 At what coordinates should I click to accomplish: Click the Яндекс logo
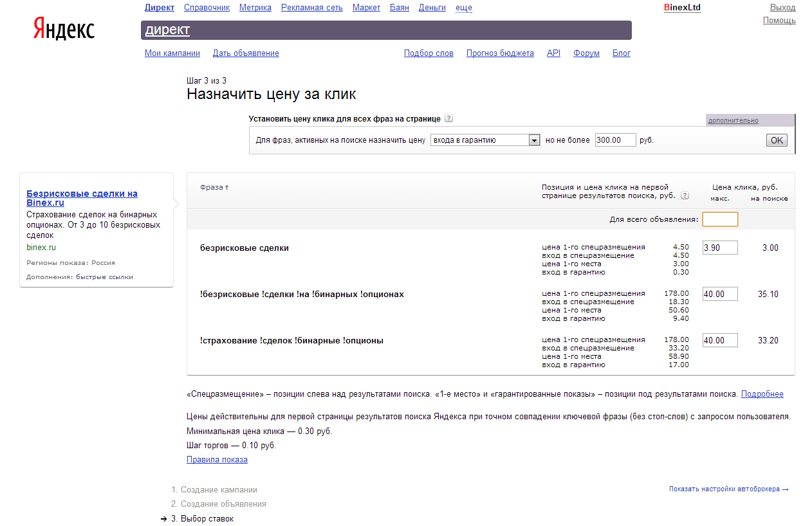[x=64, y=30]
